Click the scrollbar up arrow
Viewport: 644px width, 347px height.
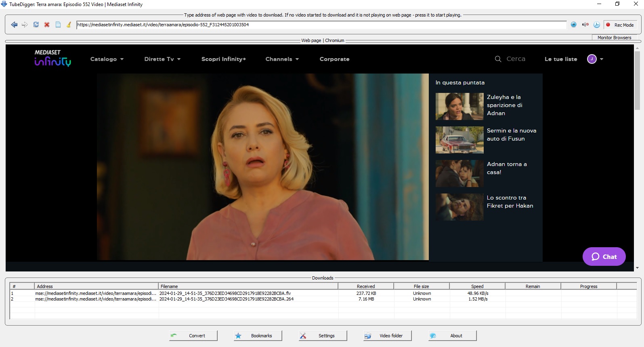click(x=637, y=48)
